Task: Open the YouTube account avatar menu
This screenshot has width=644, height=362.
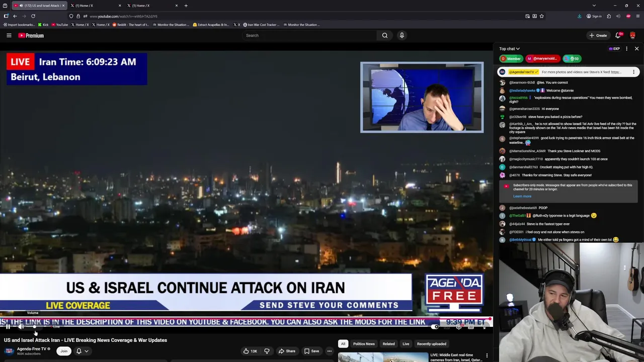Action: [x=632, y=35]
